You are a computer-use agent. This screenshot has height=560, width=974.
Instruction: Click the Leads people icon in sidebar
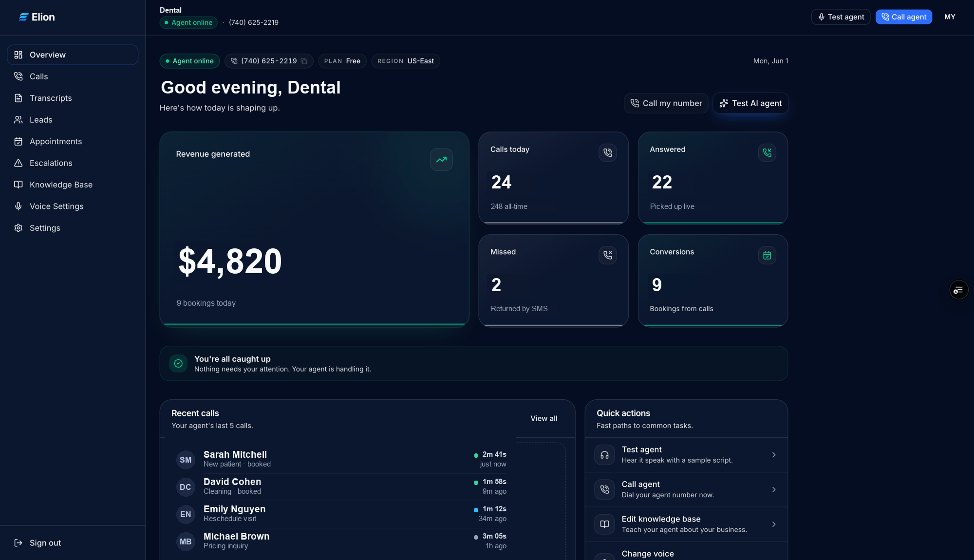pyautogui.click(x=19, y=120)
